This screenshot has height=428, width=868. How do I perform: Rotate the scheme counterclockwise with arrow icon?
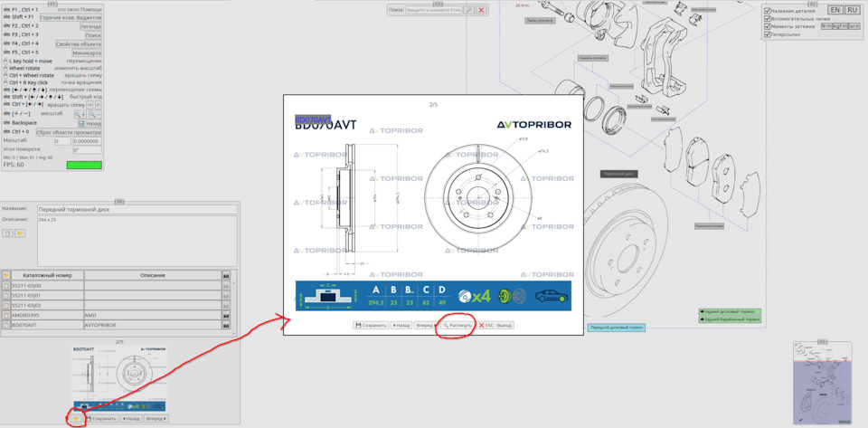(x=98, y=104)
